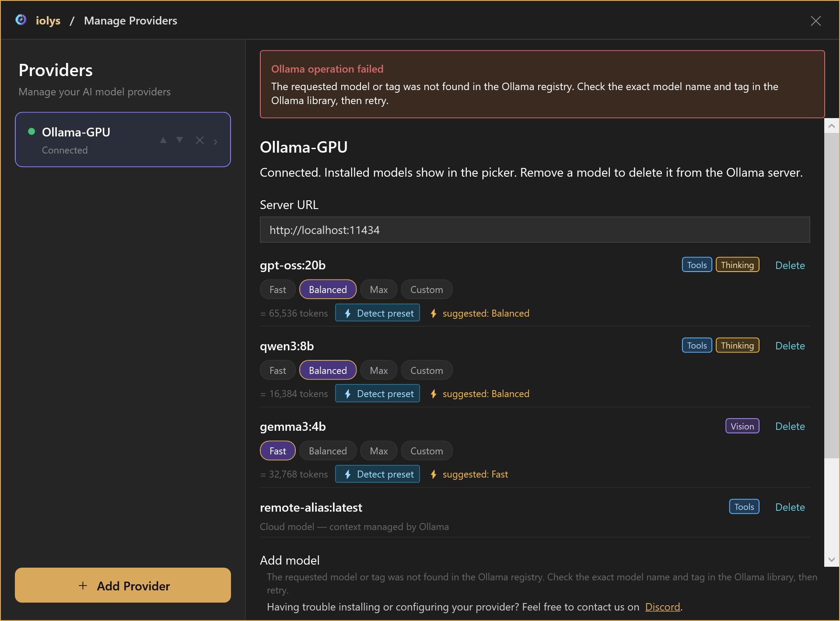
Task: Select Fast preset for gemma3:4b
Action: click(x=278, y=451)
